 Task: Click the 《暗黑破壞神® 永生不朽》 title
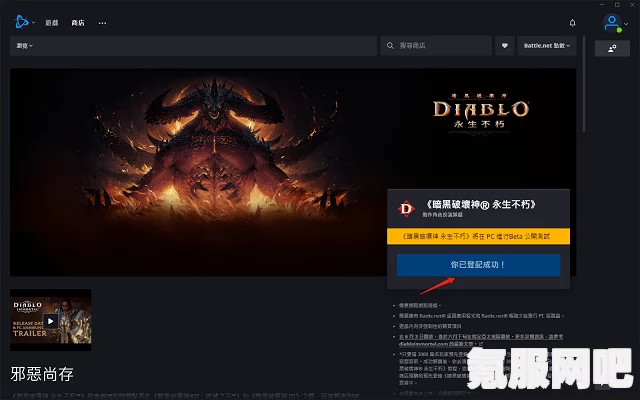480,204
